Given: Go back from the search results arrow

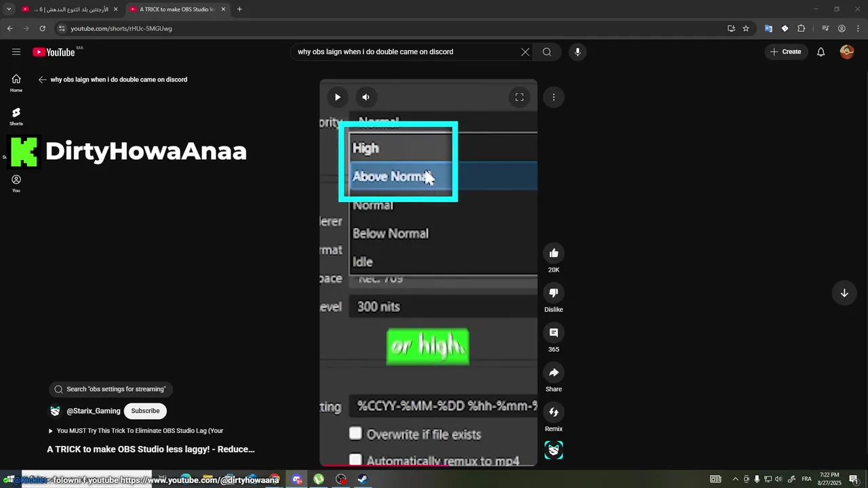Looking at the screenshot, I should point(42,79).
